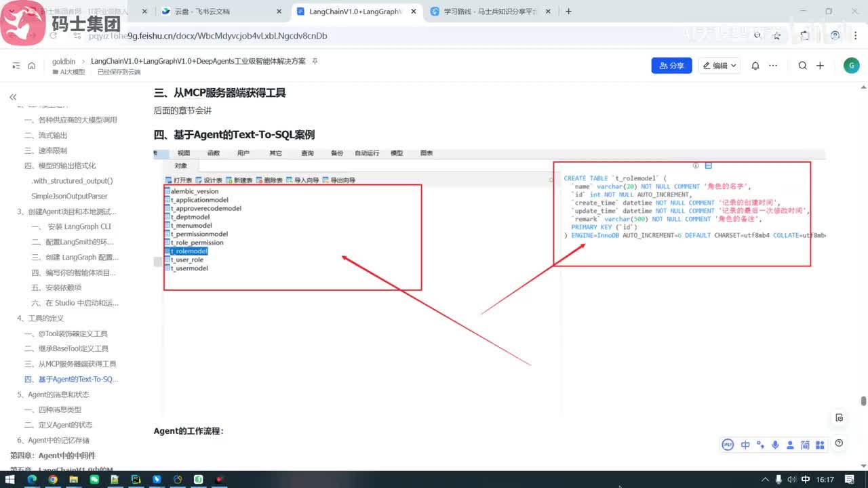
Task: Jump to 一、安装 LangGraph CLI in outline
Action: [71, 226]
